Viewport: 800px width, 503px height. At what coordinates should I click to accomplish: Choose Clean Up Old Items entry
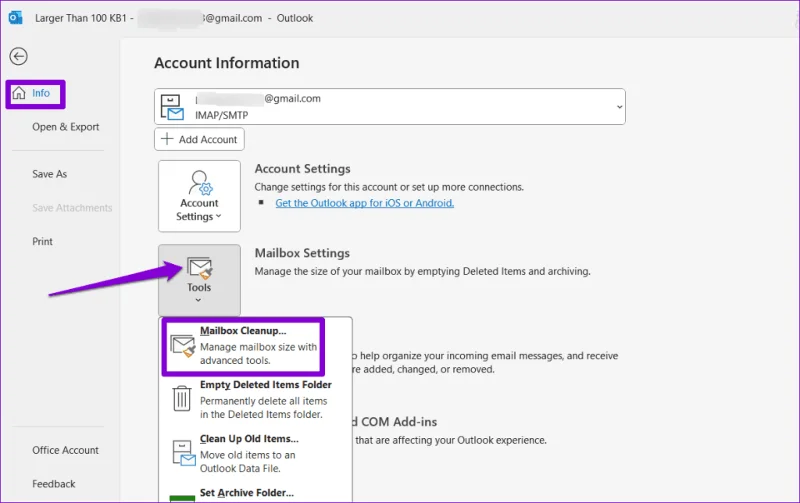[255, 453]
